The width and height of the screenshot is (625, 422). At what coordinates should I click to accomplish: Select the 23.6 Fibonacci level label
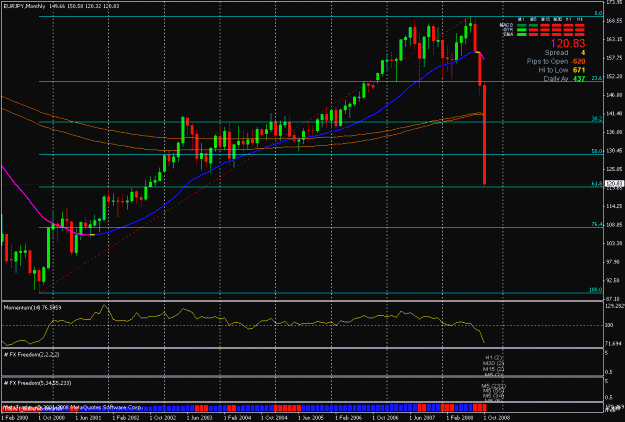(597, 78)
